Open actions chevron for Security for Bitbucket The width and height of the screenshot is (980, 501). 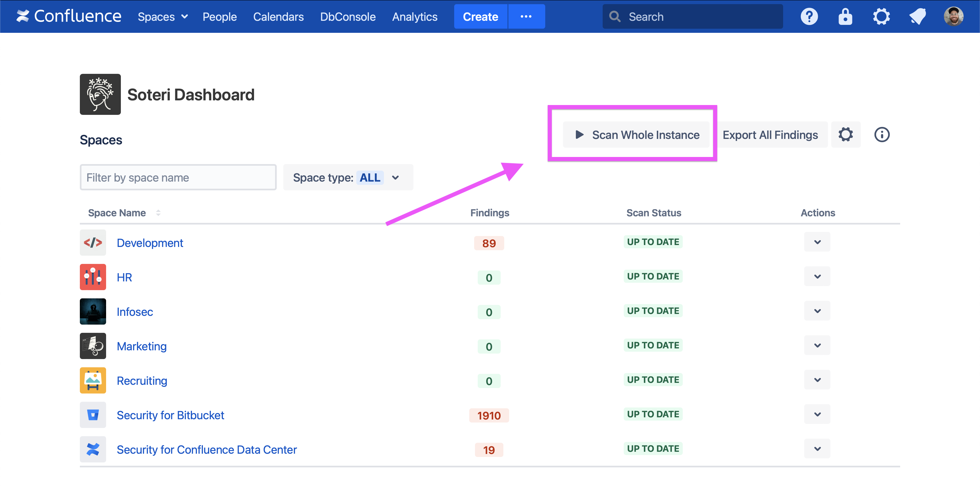pos(817,414)
